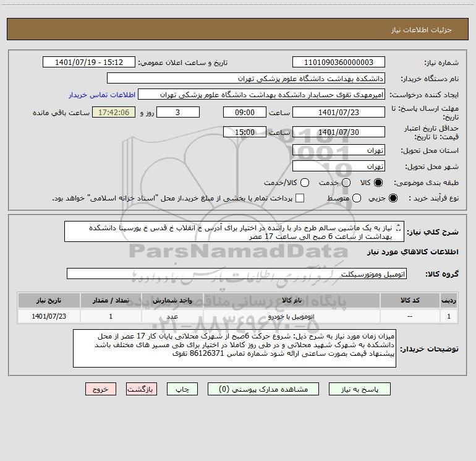
Task: Click the deadline time 09:00 field
Action: pos(245,113)
